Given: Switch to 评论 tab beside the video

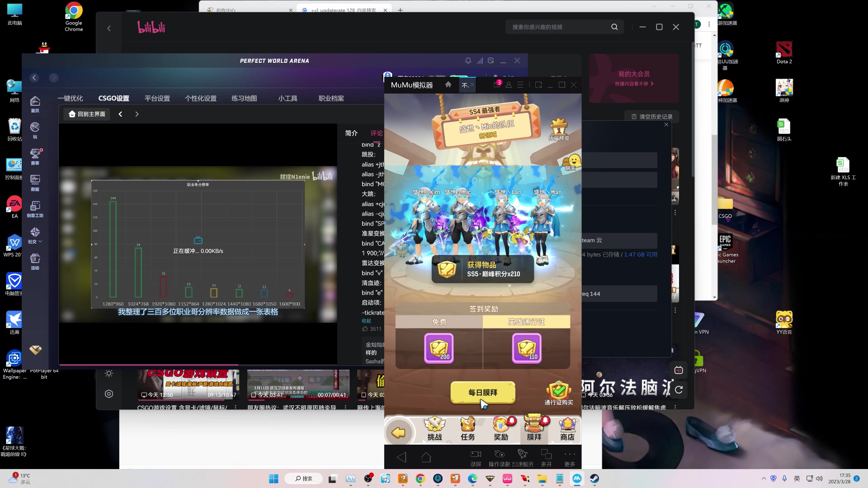Looking at the screenshot, I should (x=377, y=133).
